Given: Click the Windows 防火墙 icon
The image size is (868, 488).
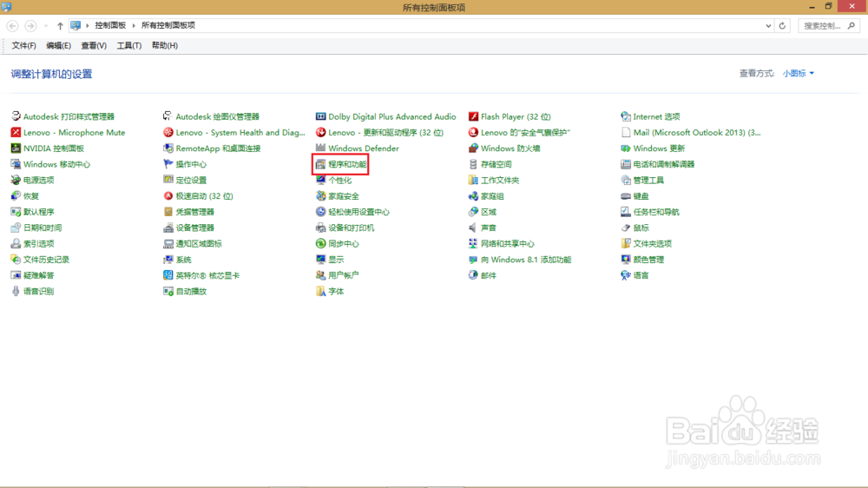Looking at the screenshot, I should (473, 148).
